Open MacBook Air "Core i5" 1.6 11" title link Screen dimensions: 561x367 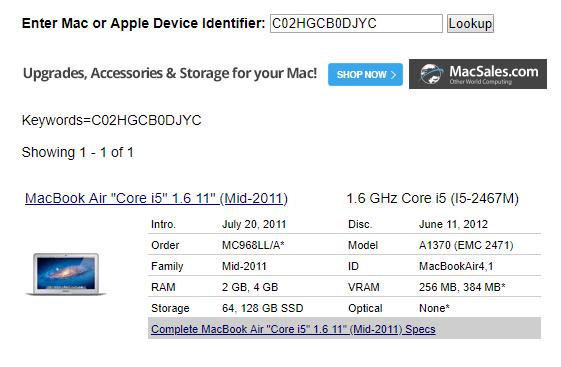point(156,198)
